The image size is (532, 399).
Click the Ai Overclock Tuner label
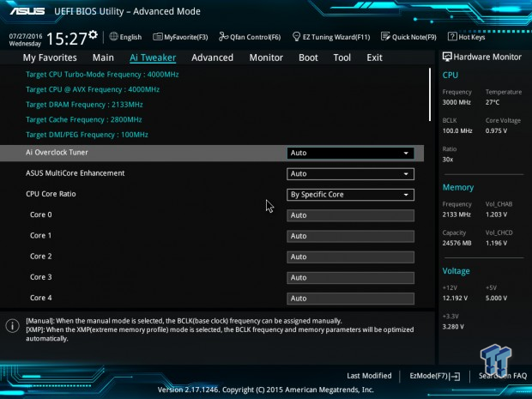pyautogui.click(x=57, y=153)
